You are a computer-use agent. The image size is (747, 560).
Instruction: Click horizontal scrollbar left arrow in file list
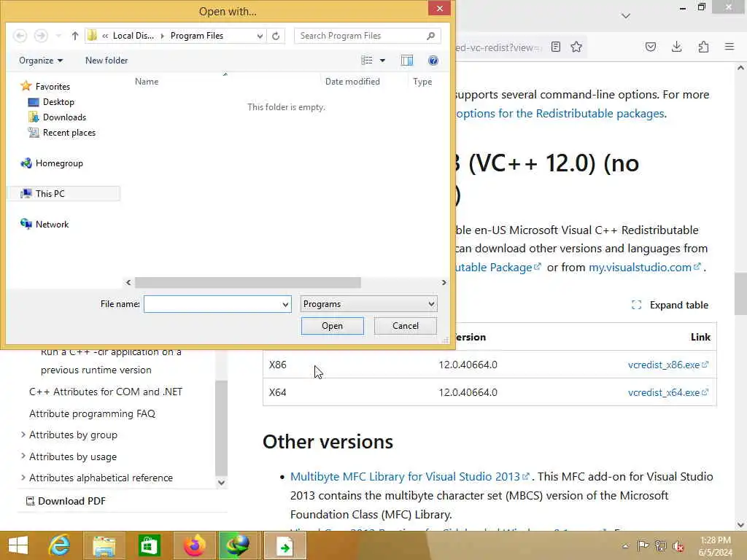[128, 282]
